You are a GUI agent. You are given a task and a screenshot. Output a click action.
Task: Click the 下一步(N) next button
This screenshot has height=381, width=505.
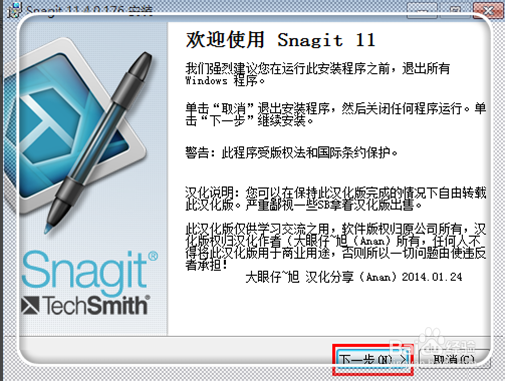point(373,359)
